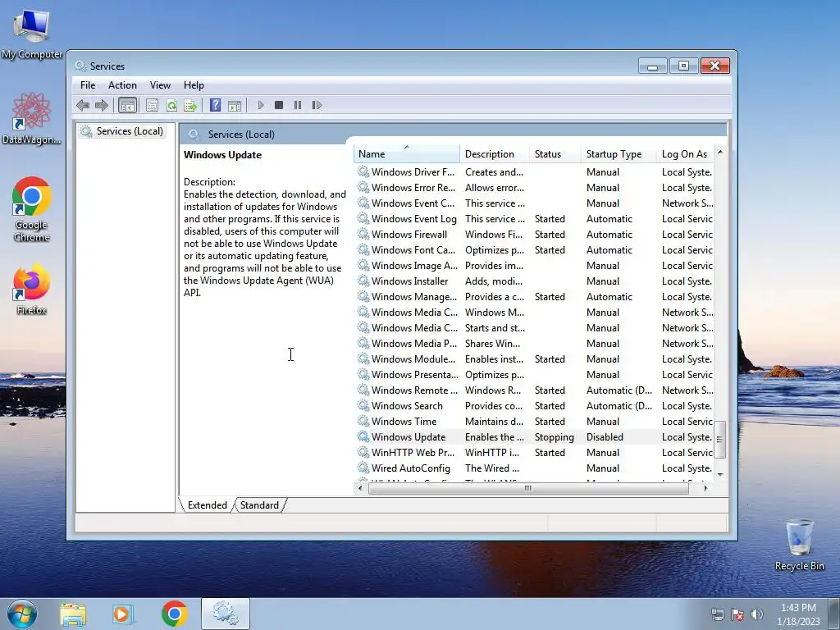Click the vertical scrollbar down arrow
The width and height of the screenshot is (840, 630).
[720, 475]
